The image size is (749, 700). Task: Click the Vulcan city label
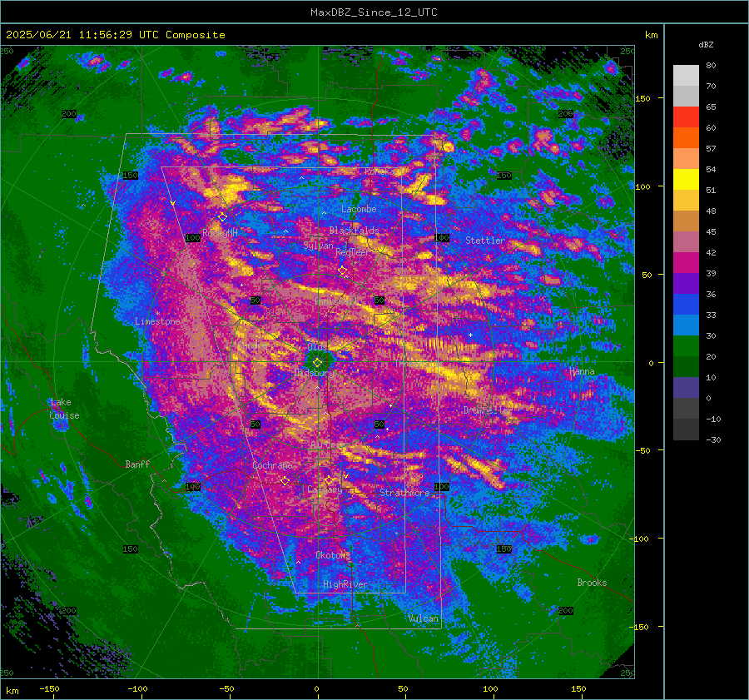pyautogui.click(x=424, y=618)
